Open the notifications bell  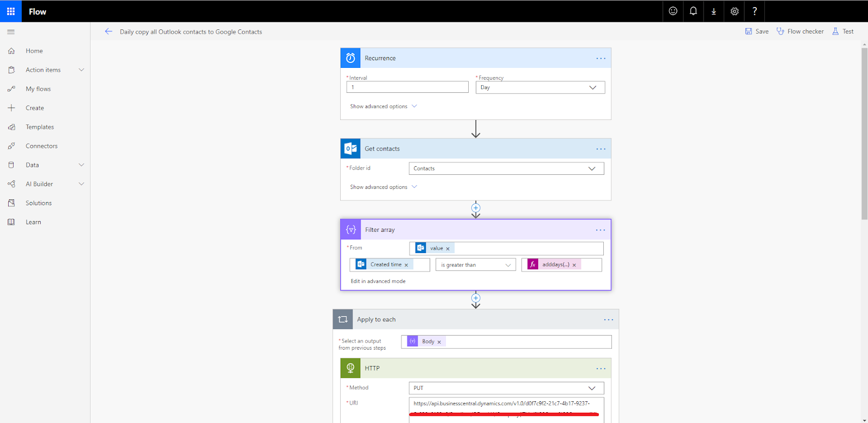(x=693, y=11)
